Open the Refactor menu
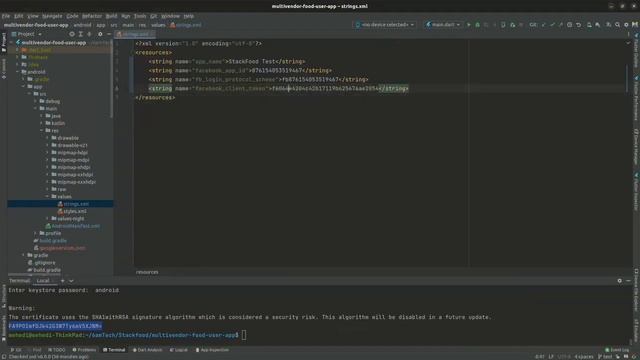Viewport: 640px width, 360px height. [x=92, y=16]
